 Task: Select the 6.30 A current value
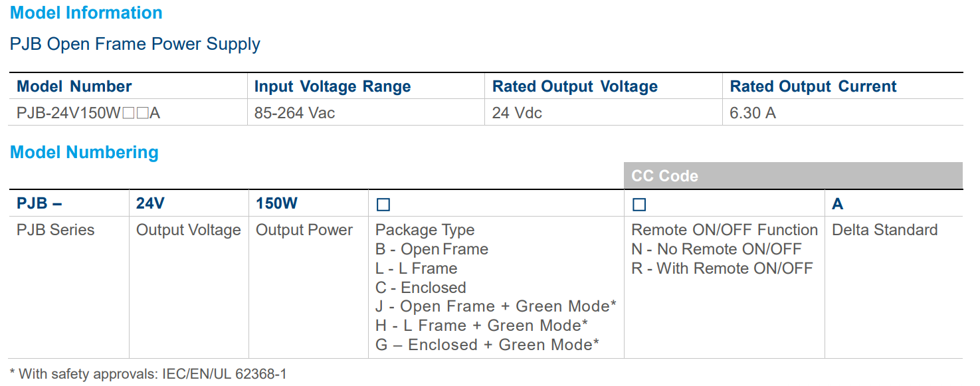(x=752, y=113)
